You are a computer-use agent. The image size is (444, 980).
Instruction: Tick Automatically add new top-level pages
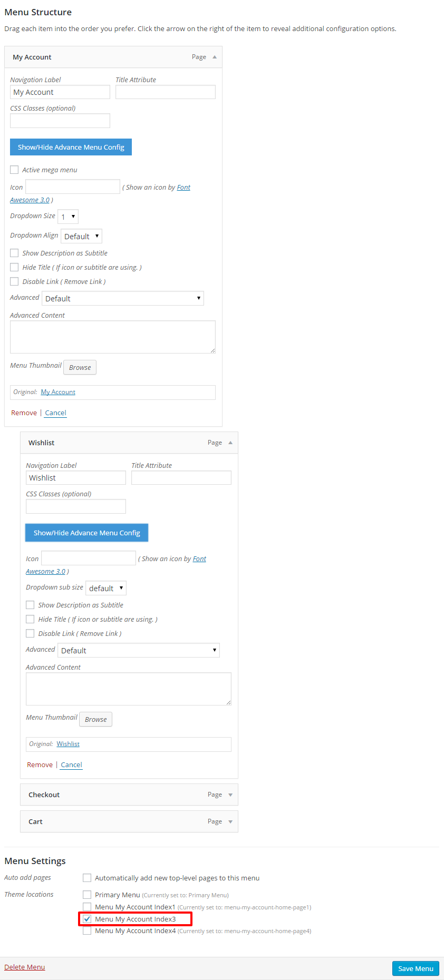click(x=87, y=878)
